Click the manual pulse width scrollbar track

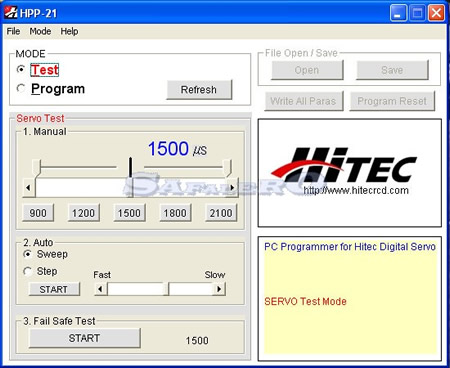pos(130,188)
